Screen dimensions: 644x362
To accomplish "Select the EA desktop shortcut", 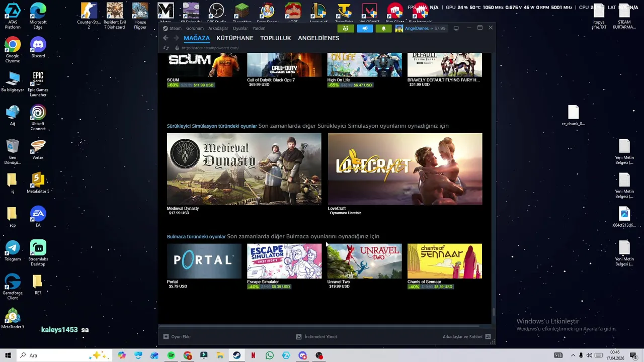I will (38, 217).
